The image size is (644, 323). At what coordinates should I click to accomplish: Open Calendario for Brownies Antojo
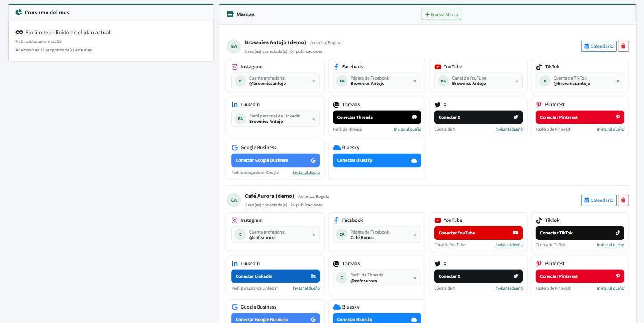(599, 46)
